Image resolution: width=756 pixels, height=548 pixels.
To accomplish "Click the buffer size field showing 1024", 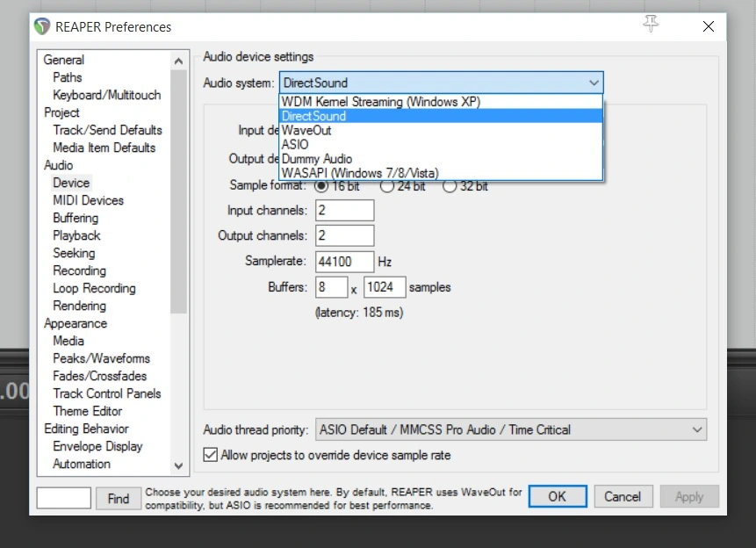I will 385,287.
